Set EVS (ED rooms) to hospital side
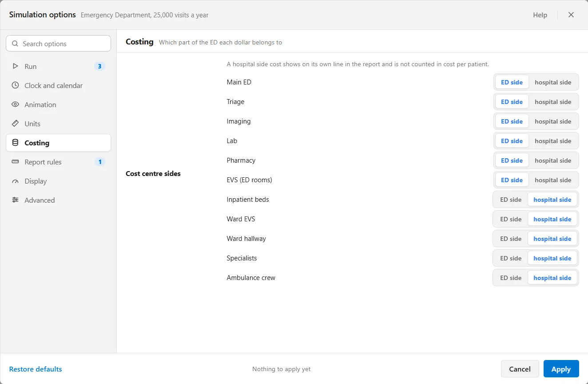 click(553, 180)
